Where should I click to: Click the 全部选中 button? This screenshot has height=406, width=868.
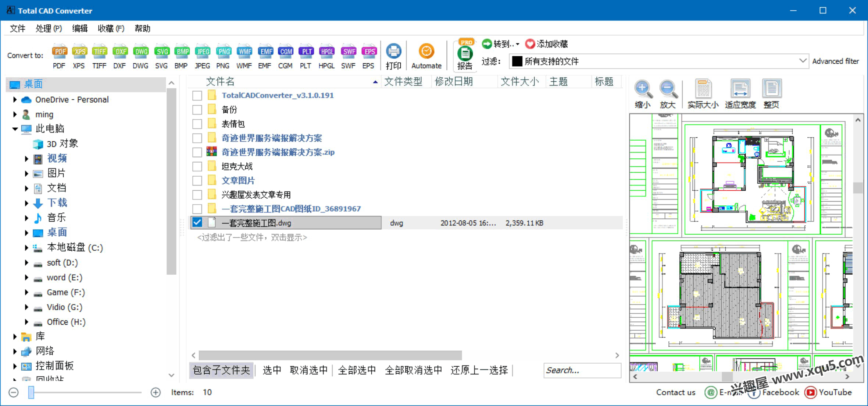coord(357,370)
